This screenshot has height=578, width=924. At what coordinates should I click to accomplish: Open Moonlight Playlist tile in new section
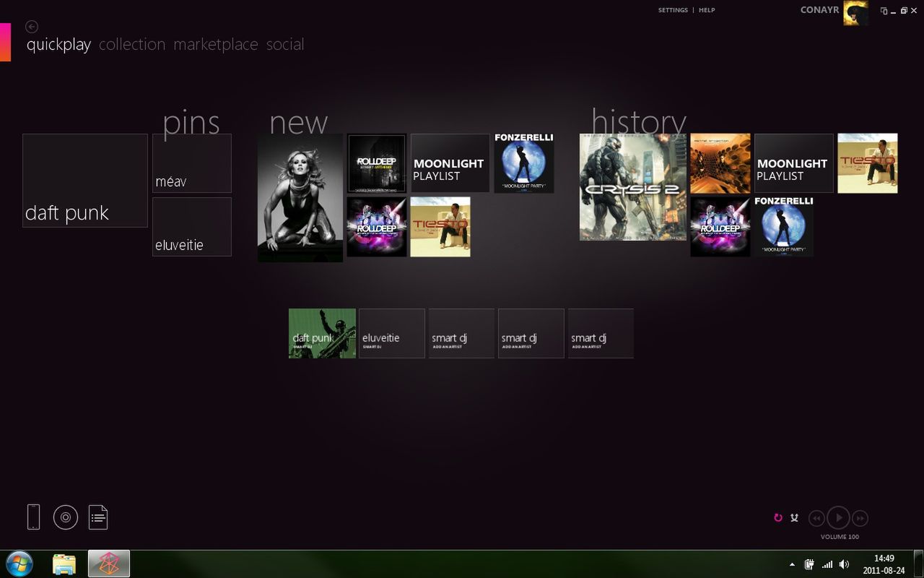450,163
